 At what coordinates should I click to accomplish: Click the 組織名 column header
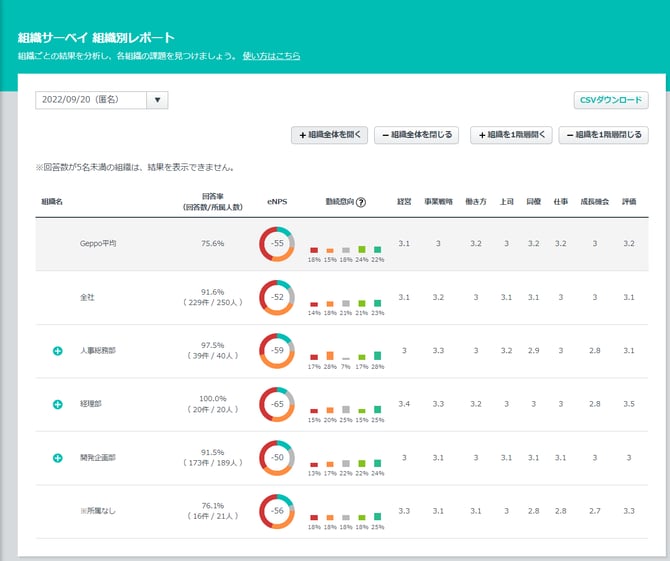coord(52,202)
